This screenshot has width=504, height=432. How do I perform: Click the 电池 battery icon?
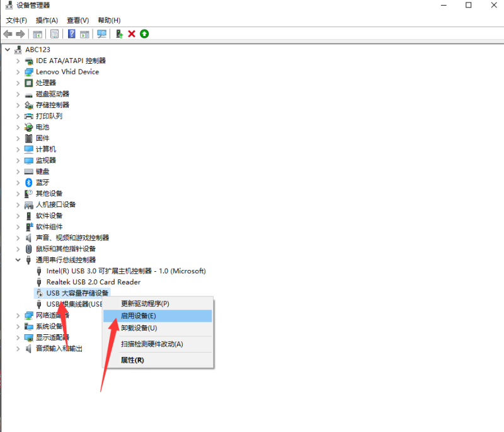click(29, 127)
